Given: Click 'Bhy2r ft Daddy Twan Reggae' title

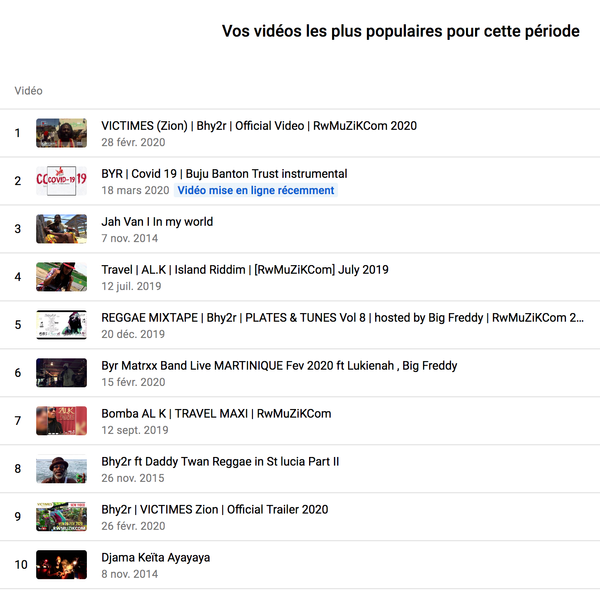Looking at the screenshot, I should coord(220,462).
